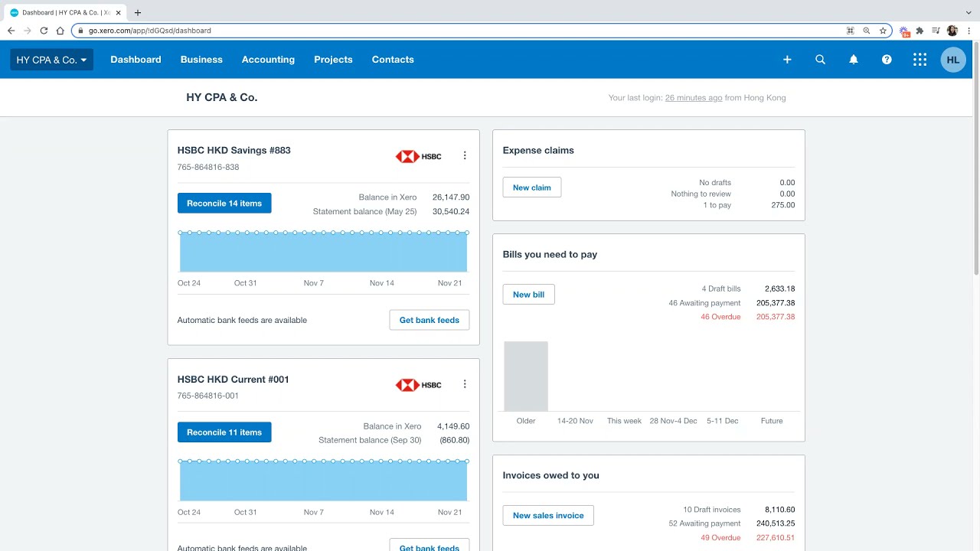This screenshot has width=980, height=551.
Task: Click the Statement balance 30,540.24 value
Action: pyautogui.click(x=451, y=212)
